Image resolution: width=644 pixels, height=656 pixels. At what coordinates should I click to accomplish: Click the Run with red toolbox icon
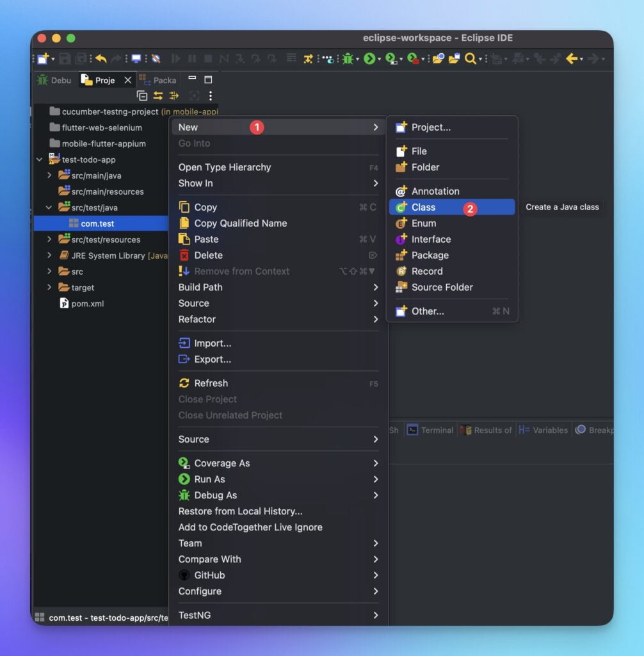pos(413,58)
